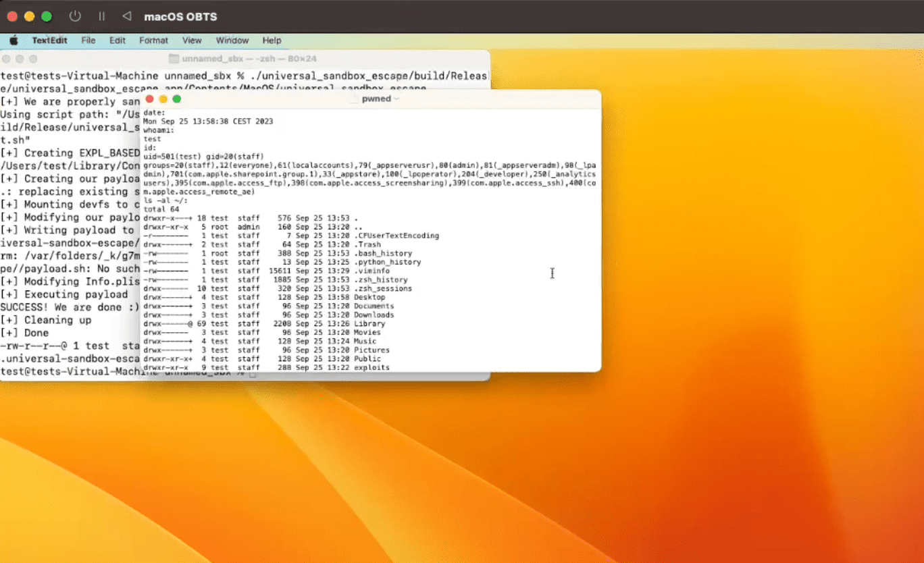Click the .viminfo file name
924x563 pixels.
click(371, 271)
